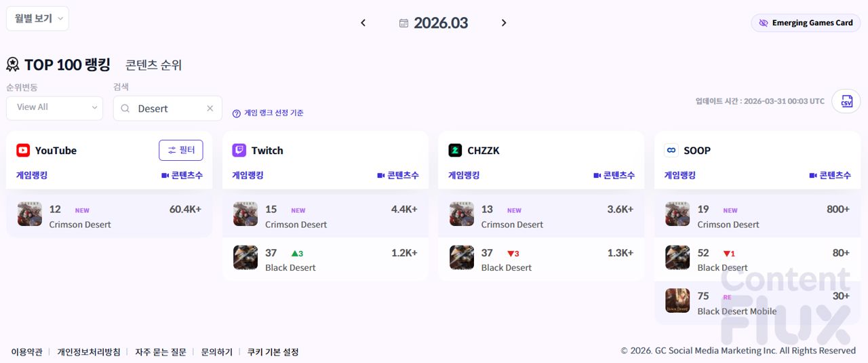
Task: Download the CSV export file
Action: [x=846, y=101]
